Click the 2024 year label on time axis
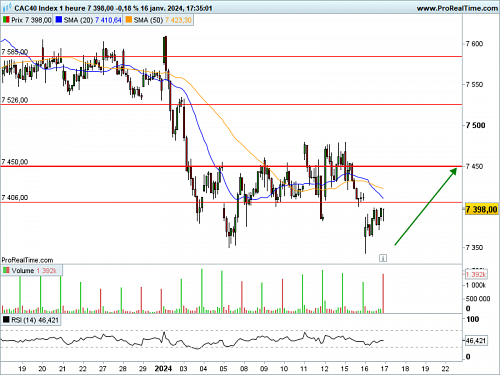The image size is (500, 375). [x=163, y=369]
